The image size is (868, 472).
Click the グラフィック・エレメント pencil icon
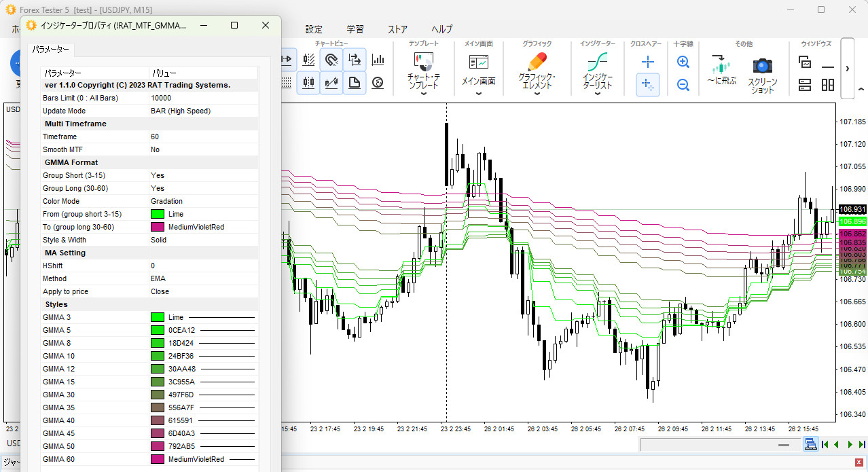[537, 62]
